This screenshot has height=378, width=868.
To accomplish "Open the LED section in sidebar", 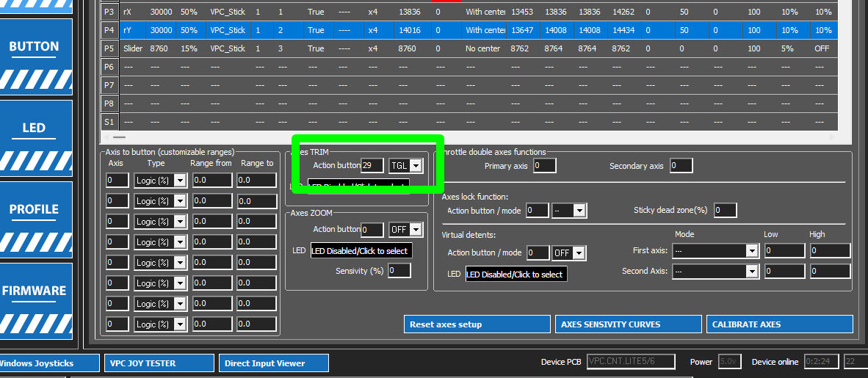I will coord(34,138).
